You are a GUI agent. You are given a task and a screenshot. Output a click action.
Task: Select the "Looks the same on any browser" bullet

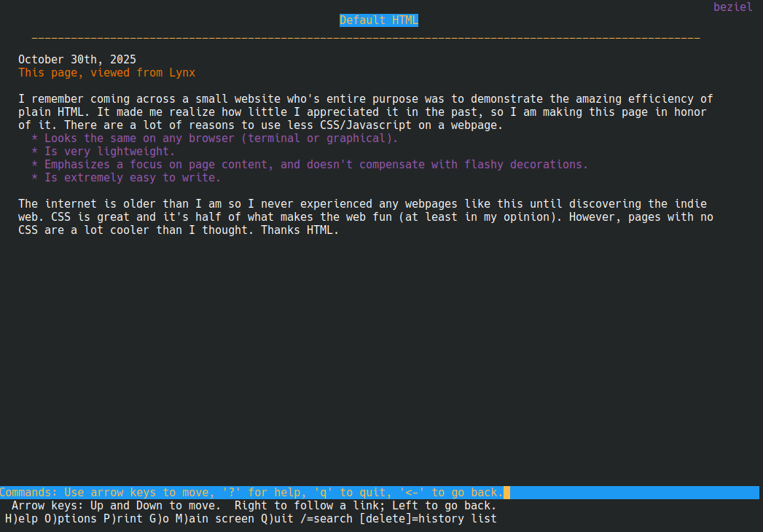(x=221, y=138)
